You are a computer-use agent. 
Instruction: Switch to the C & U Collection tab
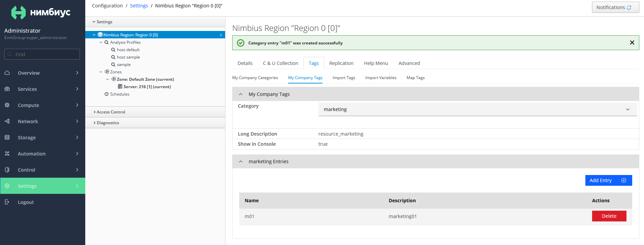(281, 63)
